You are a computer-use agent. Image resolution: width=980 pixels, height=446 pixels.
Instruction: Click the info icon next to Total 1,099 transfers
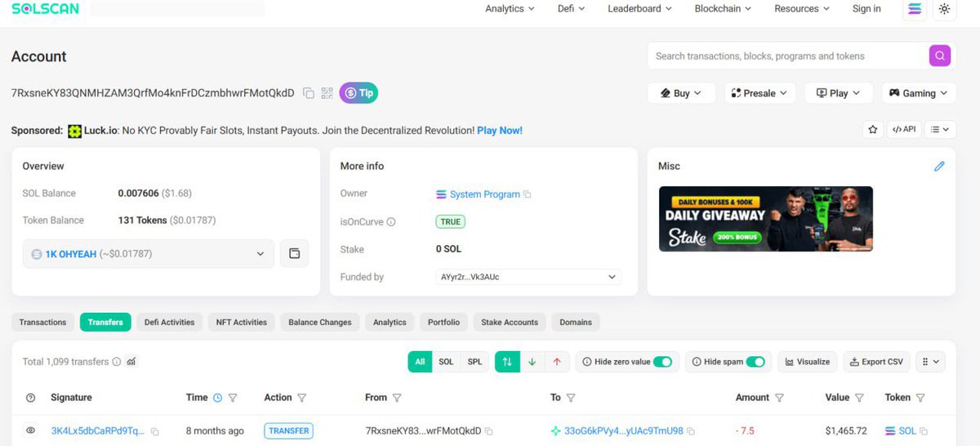(117, 362)
